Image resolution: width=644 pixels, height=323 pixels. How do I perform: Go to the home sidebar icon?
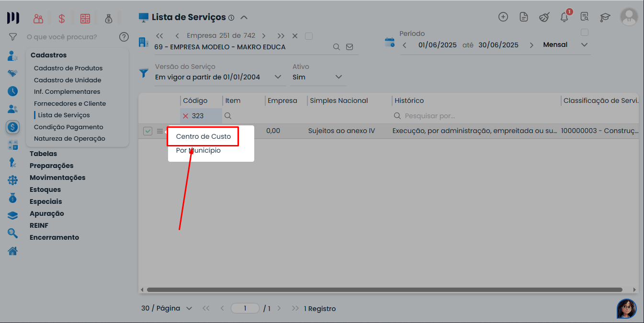(13, 251)
